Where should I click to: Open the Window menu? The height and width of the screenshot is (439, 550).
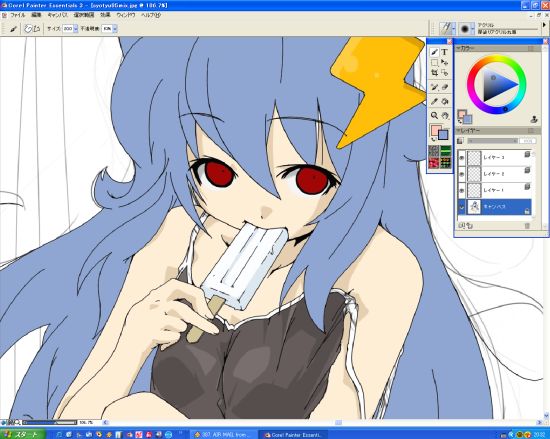[x=126, y=15]
